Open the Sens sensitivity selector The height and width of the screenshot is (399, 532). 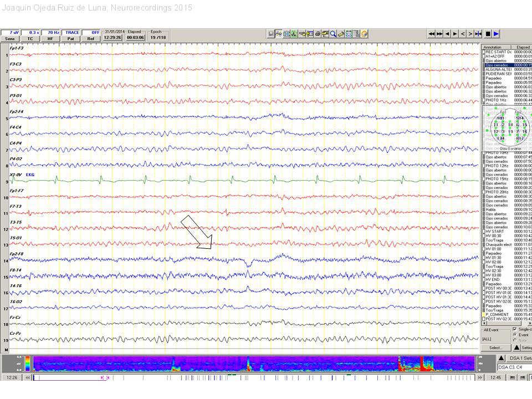pyautogui.click(x=10, y=39)
